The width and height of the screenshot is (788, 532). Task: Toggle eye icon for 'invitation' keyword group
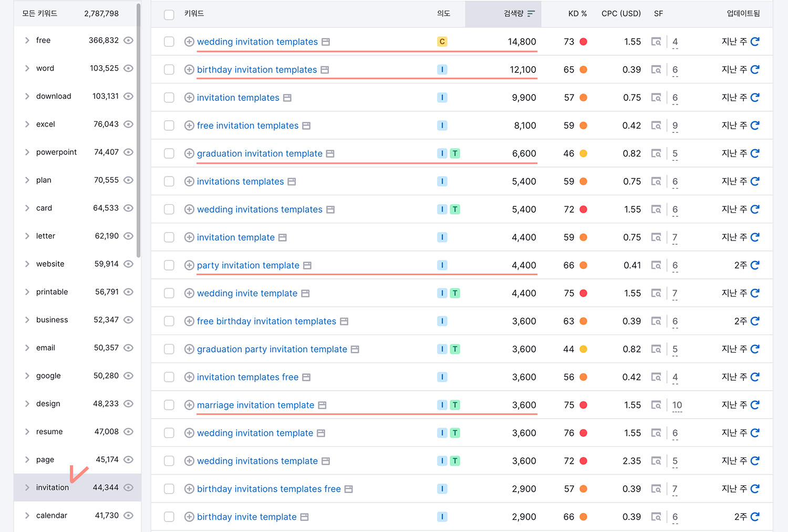128,487
